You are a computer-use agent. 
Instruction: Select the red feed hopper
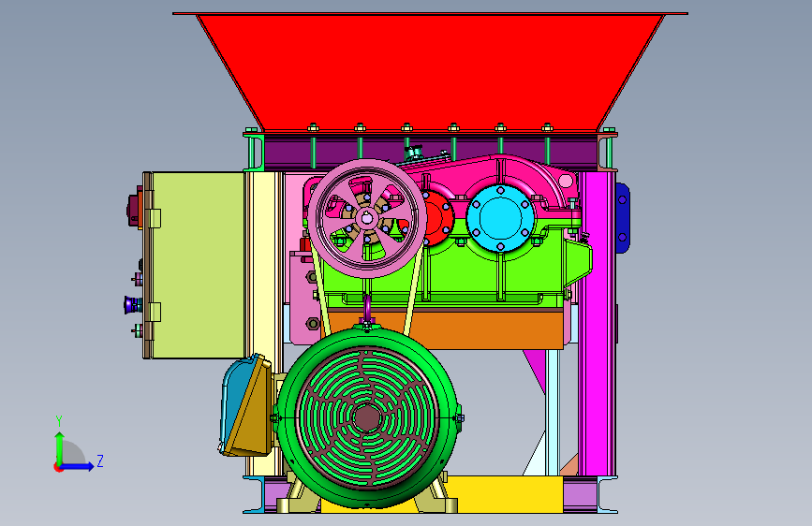click(x=430, y=70)
